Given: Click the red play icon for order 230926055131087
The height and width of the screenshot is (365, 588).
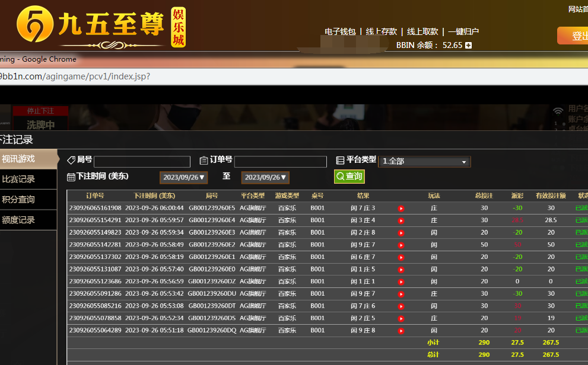Looking at the screenshot, I should (x=401, y=270).
